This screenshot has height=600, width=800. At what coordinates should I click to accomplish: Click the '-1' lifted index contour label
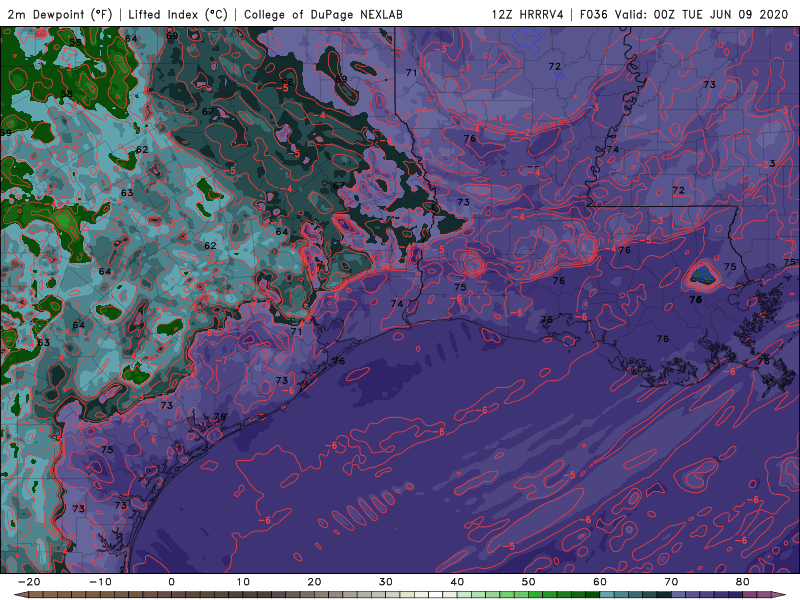pos(497,119)
